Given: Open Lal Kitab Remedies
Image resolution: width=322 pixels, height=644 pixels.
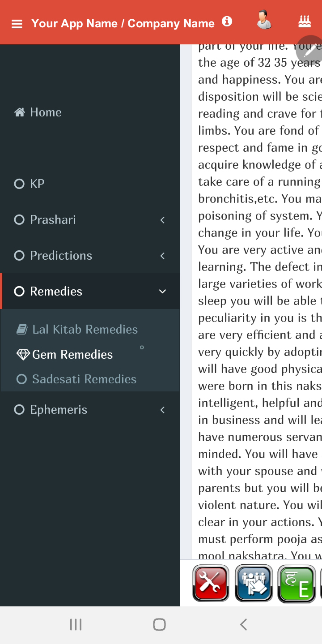Looking at the screenshot, I should 85,330.
